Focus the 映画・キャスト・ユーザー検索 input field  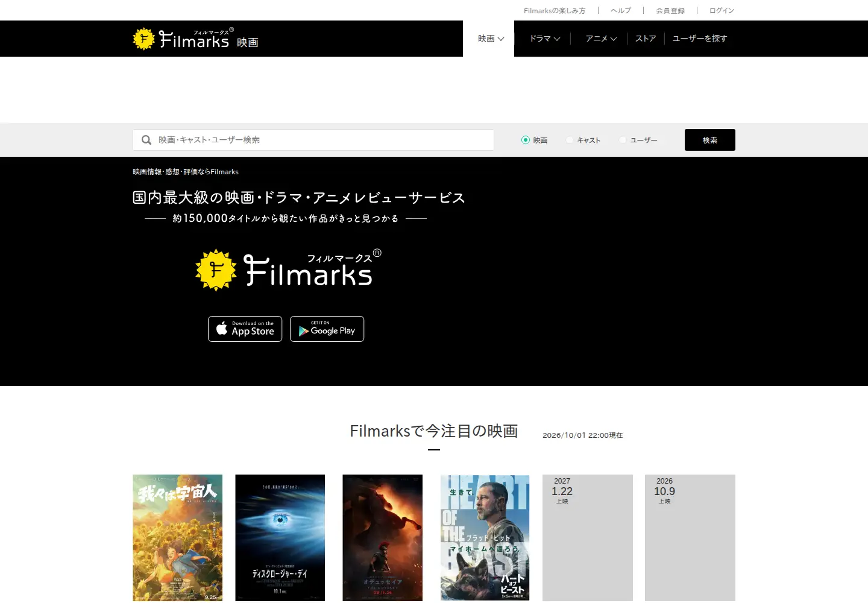[x=313, y=140]
